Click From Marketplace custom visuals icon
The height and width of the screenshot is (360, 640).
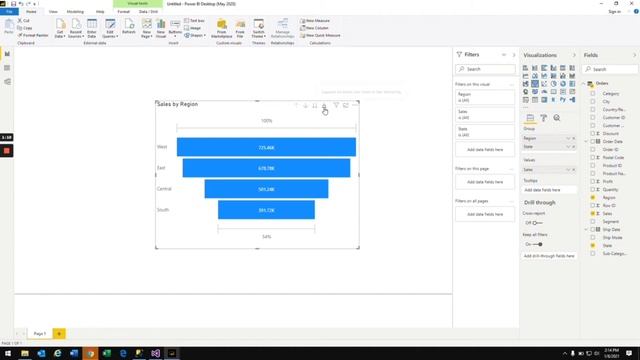222,28
